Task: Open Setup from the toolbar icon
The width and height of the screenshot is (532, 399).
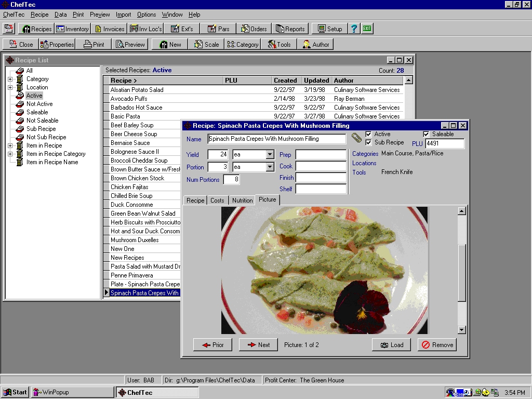Action: click(x=329, y=29)
